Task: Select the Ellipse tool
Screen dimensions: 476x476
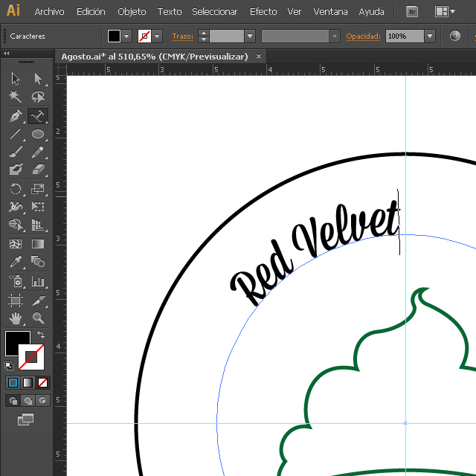Action: [38, 134]
